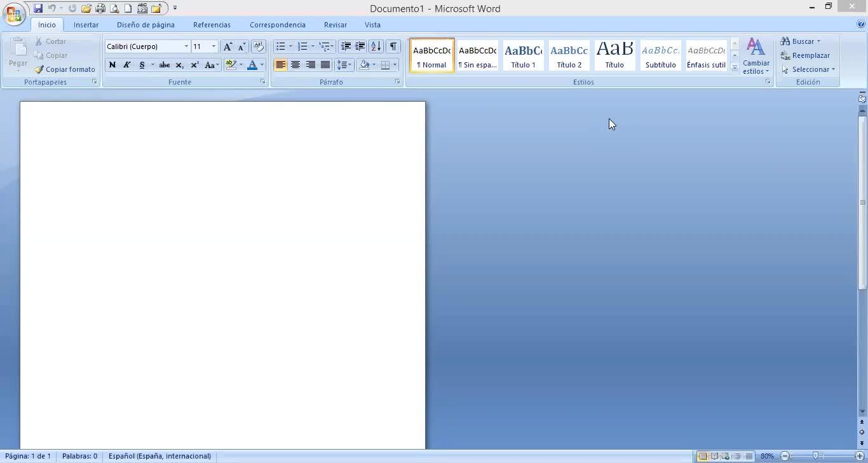Open the Referencias tab

pos(212,25)
